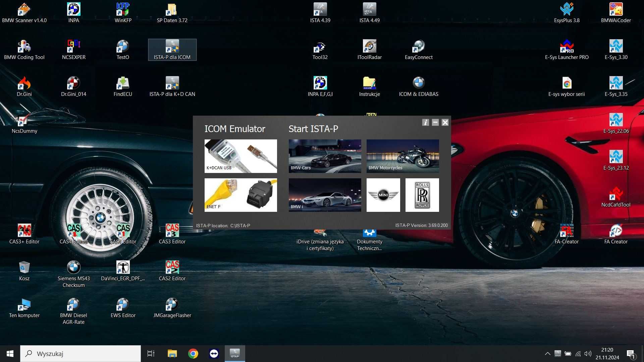Screen dimensions: 644x362
Task: Open E-Sys_3.30 shortcut
Action: [616, 50]
